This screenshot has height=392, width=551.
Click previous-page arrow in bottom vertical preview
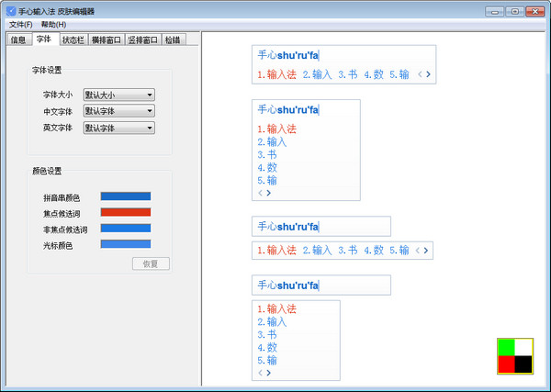261,373
